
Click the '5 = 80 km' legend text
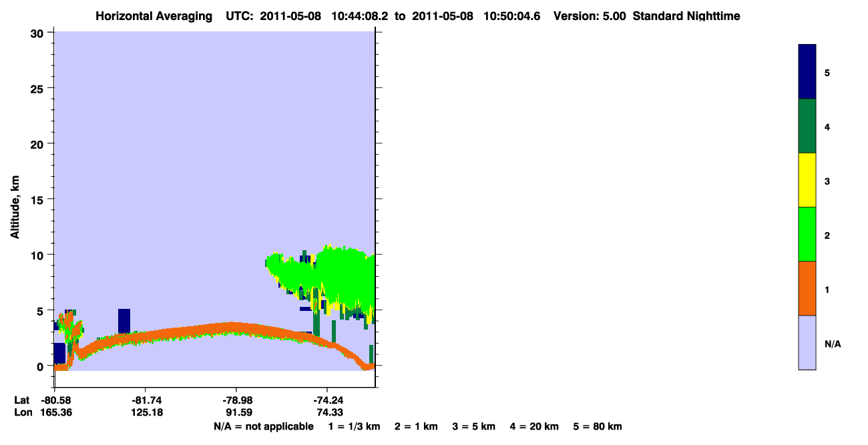tap(598, 426)
